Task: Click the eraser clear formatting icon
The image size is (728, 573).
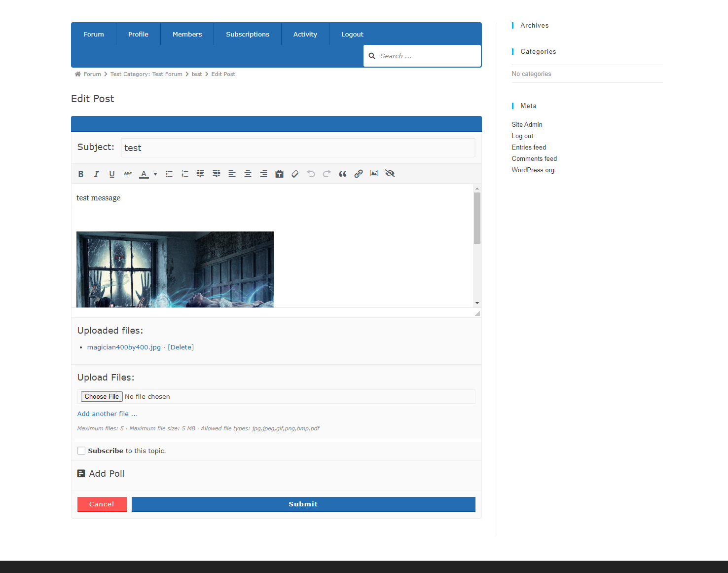Action: coord(295,174)
